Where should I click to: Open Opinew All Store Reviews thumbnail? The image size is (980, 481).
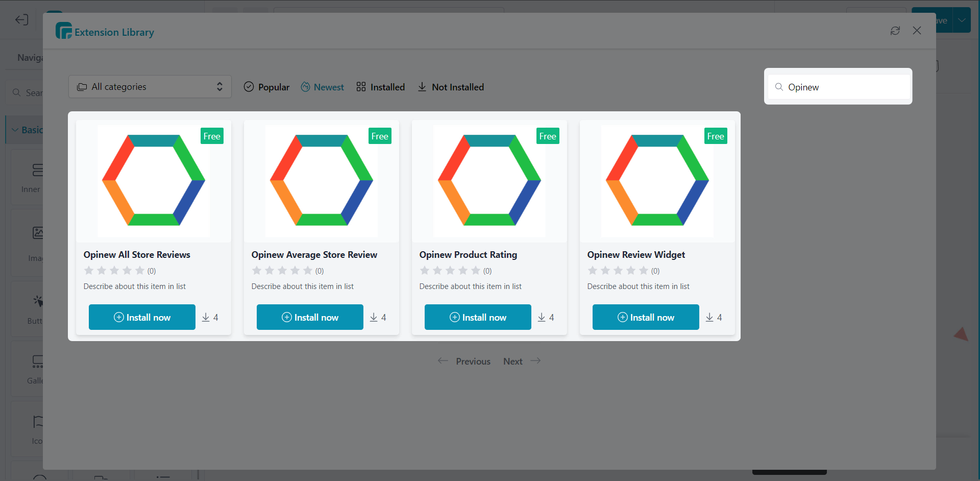click(154, 181)
